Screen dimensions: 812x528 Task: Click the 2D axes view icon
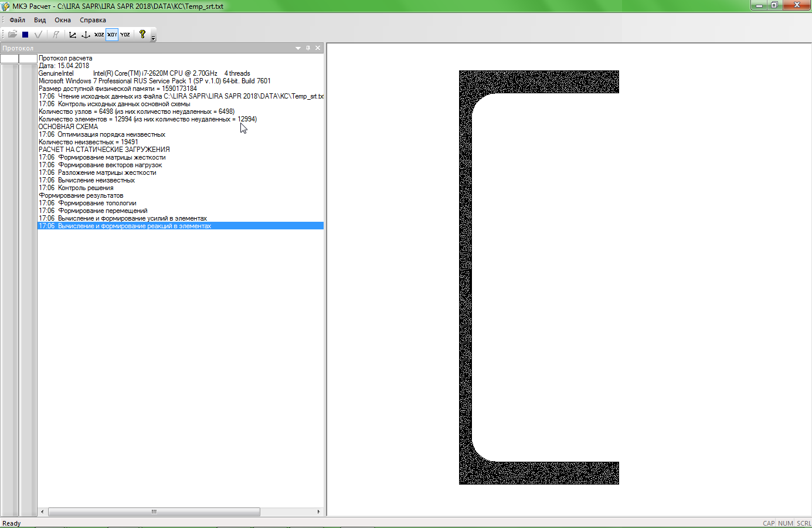tap(73, 35)
